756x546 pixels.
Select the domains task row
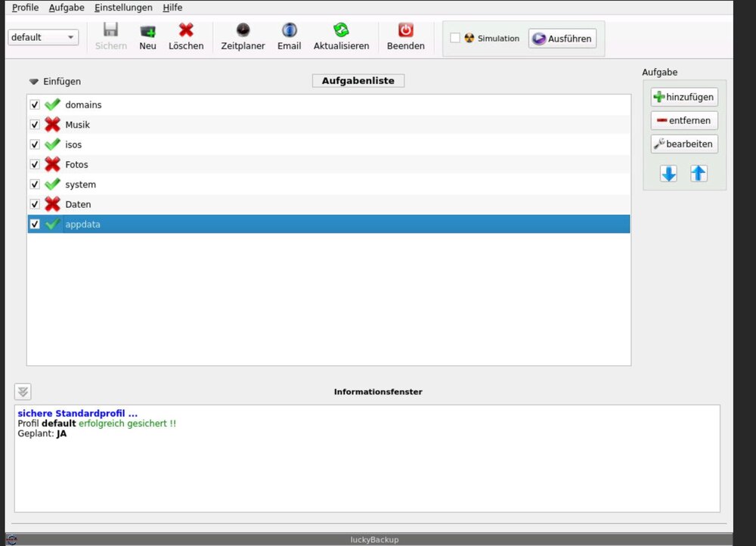pyautogui.click(x=329, y=104)
